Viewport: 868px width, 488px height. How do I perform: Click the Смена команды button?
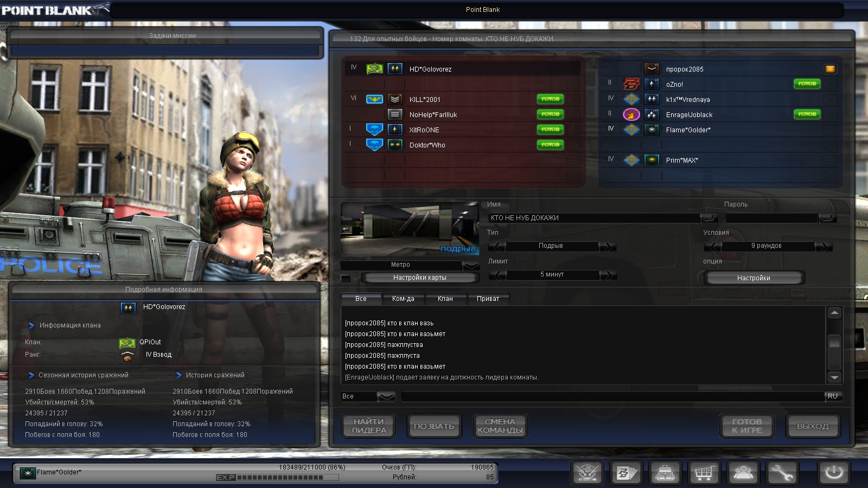point(500,426)
